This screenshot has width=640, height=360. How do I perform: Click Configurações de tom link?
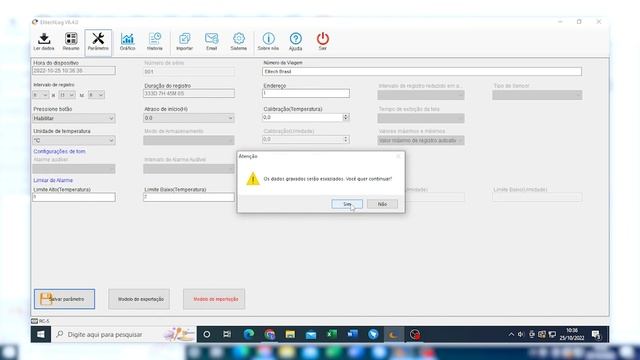pyautogui.click(x=60, y=151)
